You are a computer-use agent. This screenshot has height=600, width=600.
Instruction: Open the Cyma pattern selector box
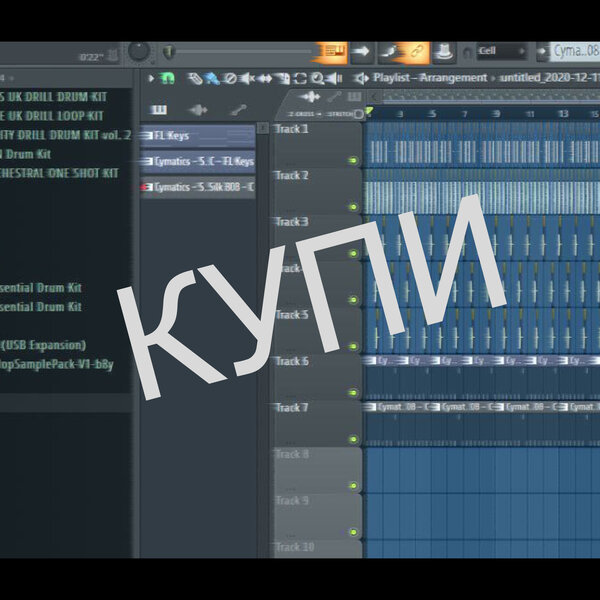pyautogui.click(x=574, y=51)
